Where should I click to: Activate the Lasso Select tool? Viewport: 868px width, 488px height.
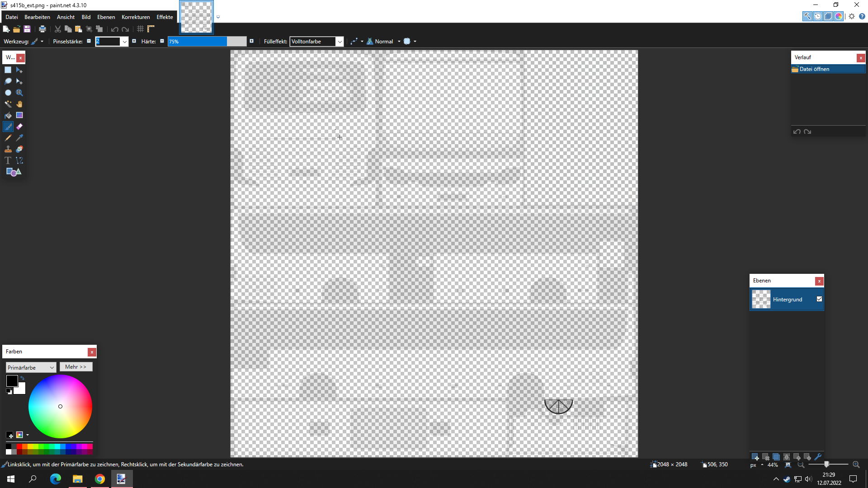click(8, 81)
